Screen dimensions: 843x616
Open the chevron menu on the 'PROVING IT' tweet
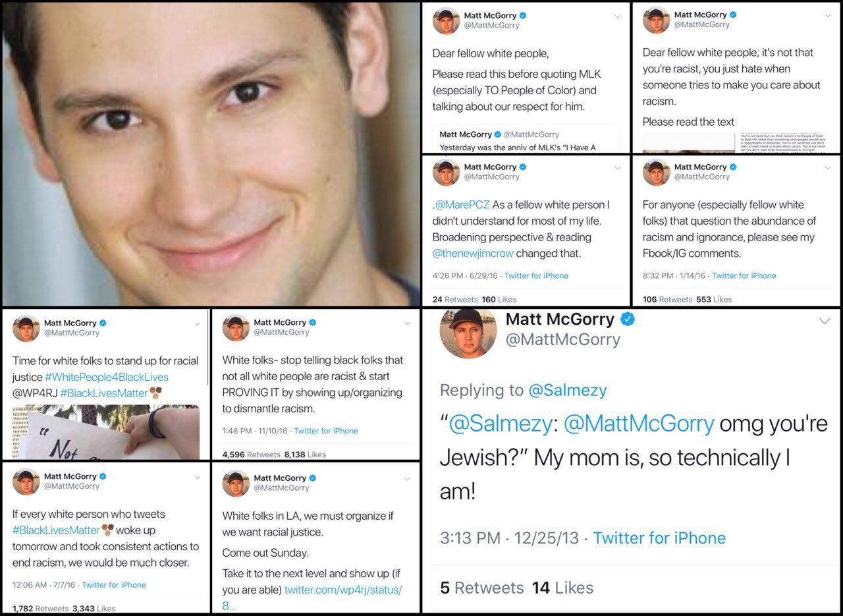[407, 324]
